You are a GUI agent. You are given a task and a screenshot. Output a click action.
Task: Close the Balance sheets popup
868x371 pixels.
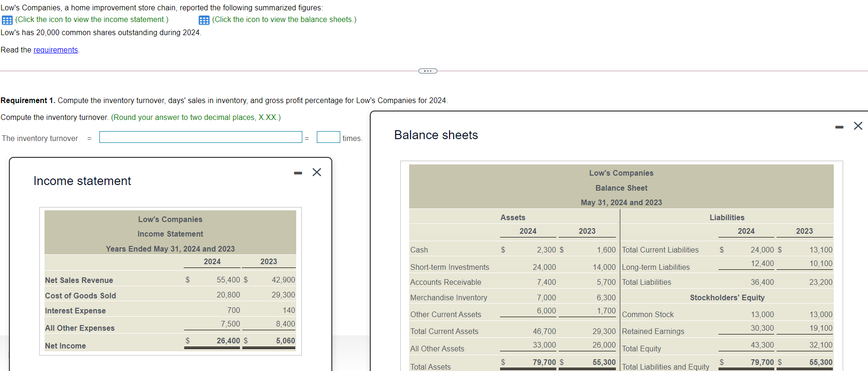pos(858,126)
